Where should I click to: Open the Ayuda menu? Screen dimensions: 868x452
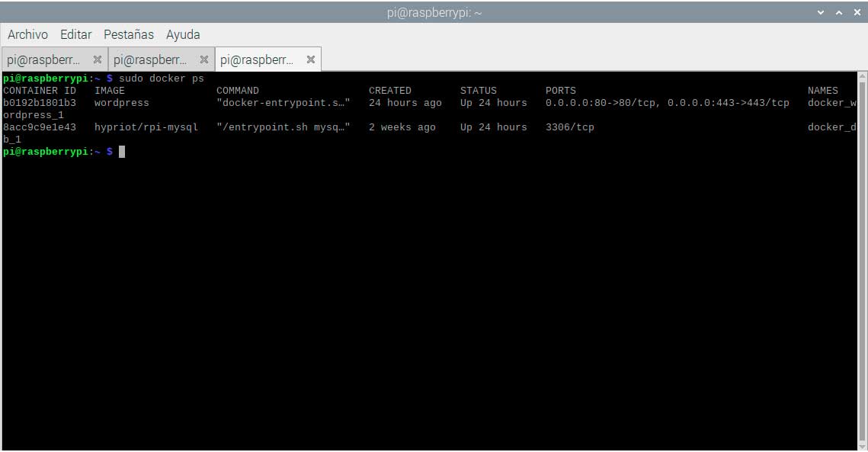(x=183, y=35)
